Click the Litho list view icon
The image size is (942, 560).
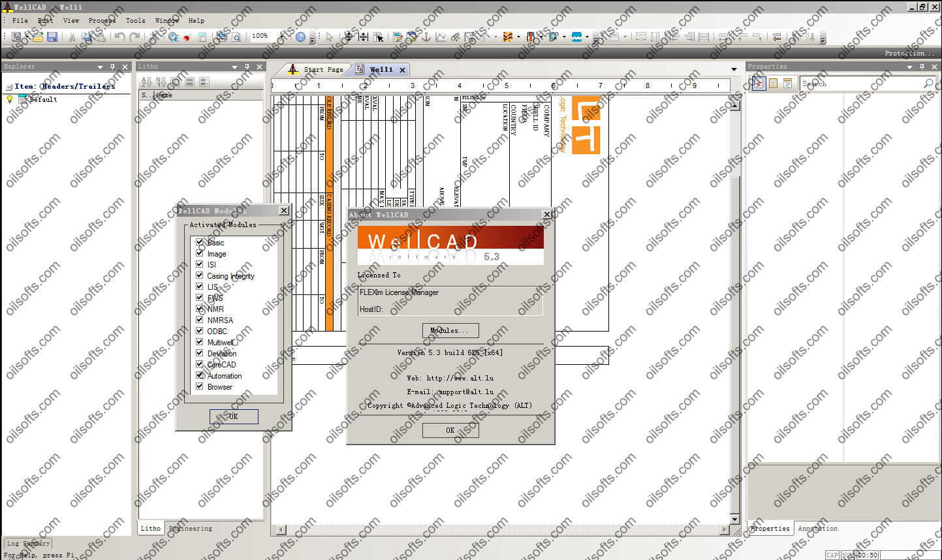tap(189, 82)
